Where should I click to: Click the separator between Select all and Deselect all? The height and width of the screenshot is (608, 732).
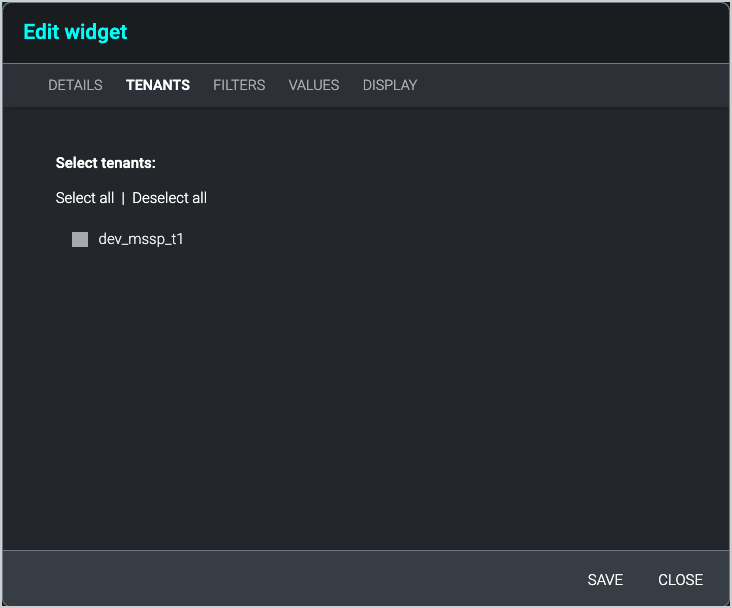(123, 198)
